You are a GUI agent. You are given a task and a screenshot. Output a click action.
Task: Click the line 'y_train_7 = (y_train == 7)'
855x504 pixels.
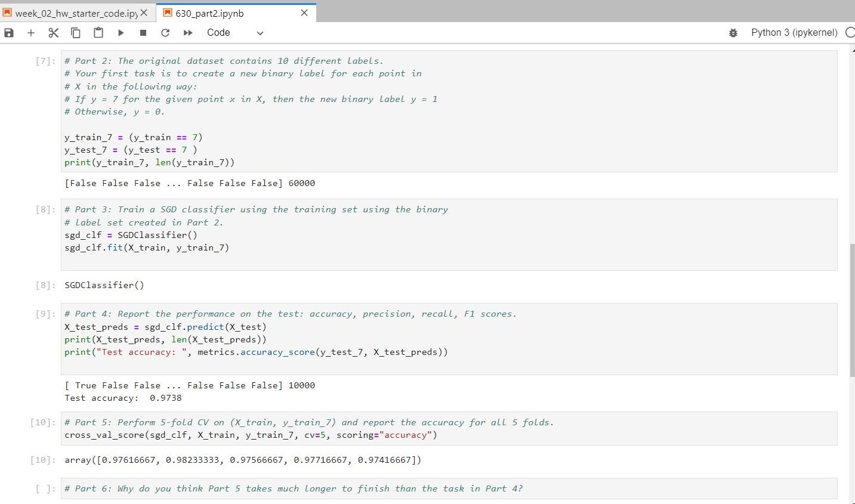134,137
